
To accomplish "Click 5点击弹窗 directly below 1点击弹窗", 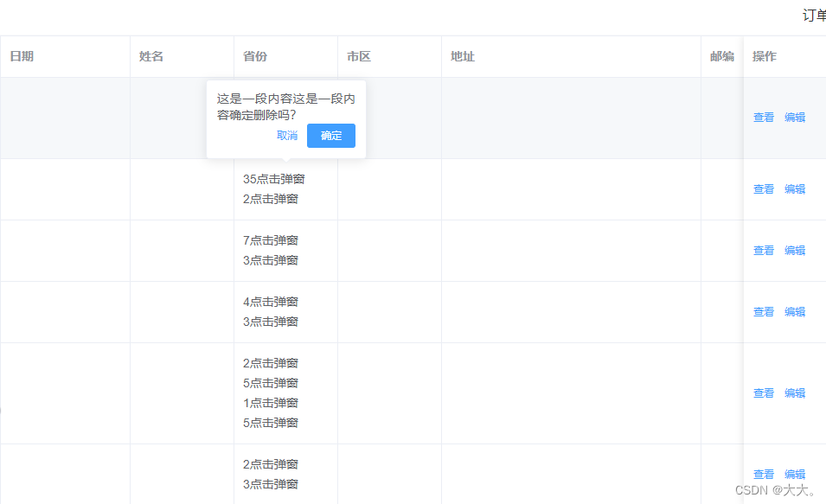I will (x=270, y=423).
